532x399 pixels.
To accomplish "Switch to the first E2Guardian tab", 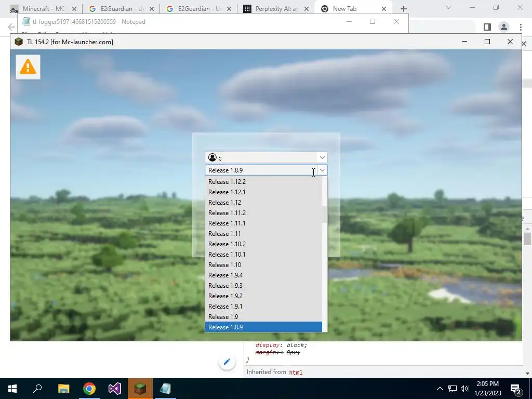I will click(121, 9).
